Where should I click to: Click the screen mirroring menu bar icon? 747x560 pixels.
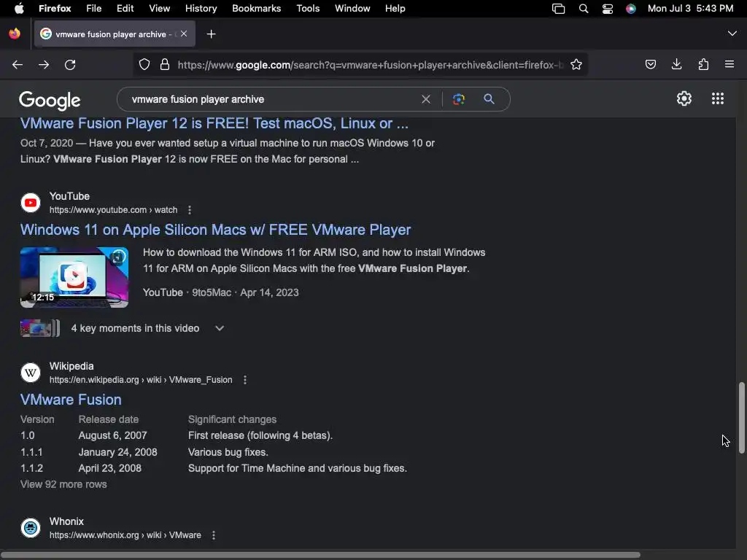[558, 9]
